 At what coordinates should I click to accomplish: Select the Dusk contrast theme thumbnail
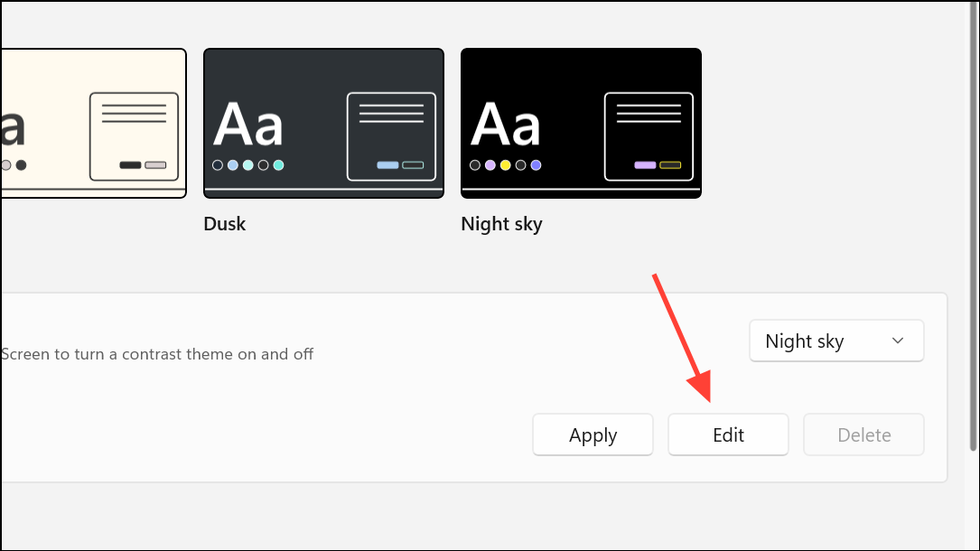323,123
